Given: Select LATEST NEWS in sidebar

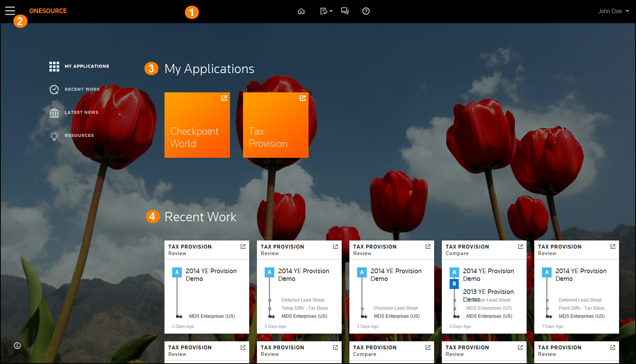Looking at the screenshot, I should [81, 112].
